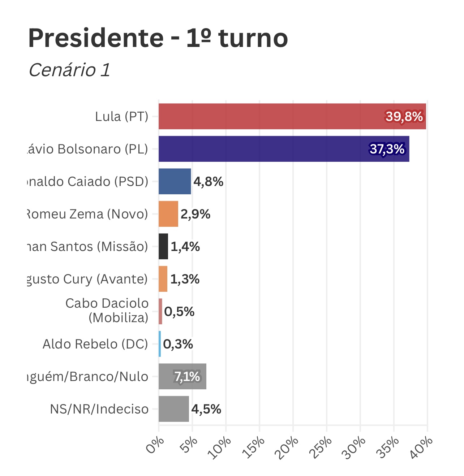Click the 4,8% value label
The height and width of the screenshot is (476, 464).
209,182
